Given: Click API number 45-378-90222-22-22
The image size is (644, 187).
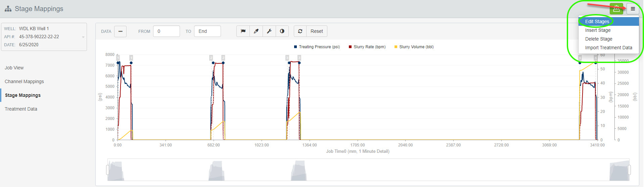Looking at the screenshot, I should point(39,37).
